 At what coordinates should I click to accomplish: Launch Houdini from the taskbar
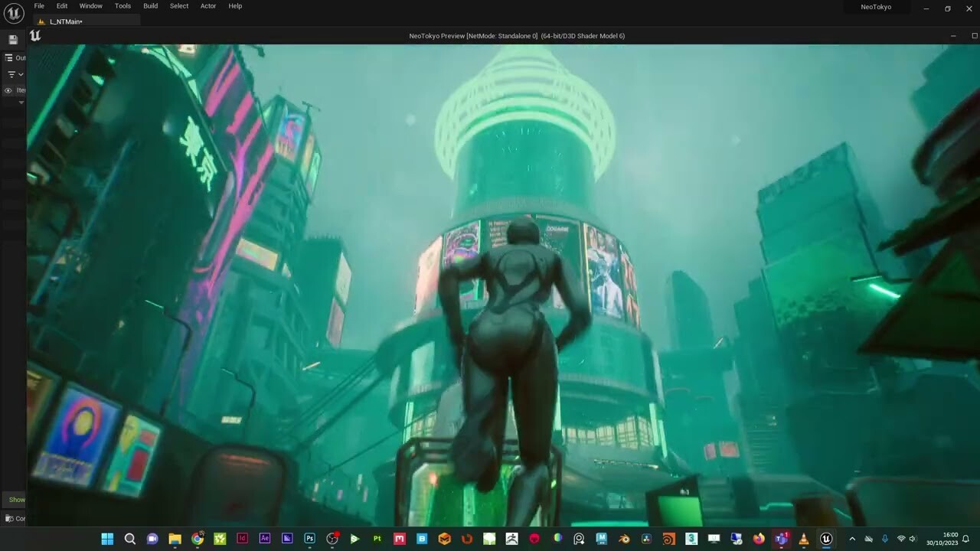(668, 539)
